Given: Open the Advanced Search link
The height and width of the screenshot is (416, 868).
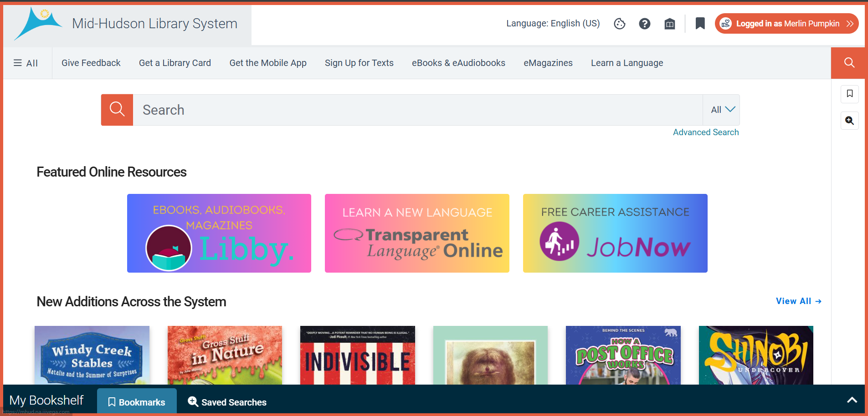Looking at the screenshot, I should 706,132.
